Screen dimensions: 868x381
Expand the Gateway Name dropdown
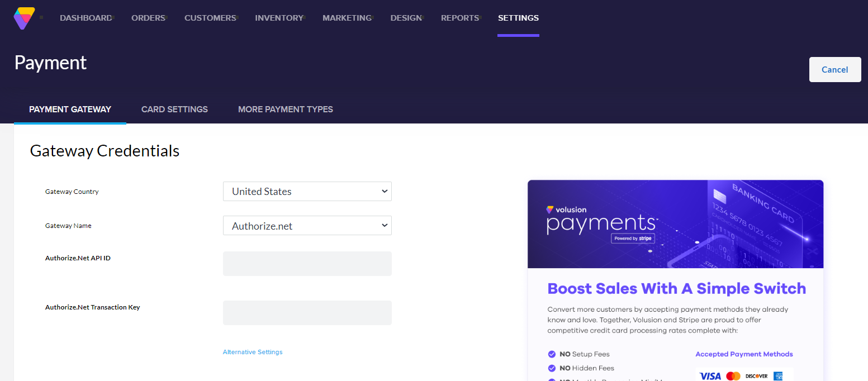(307, 226)
